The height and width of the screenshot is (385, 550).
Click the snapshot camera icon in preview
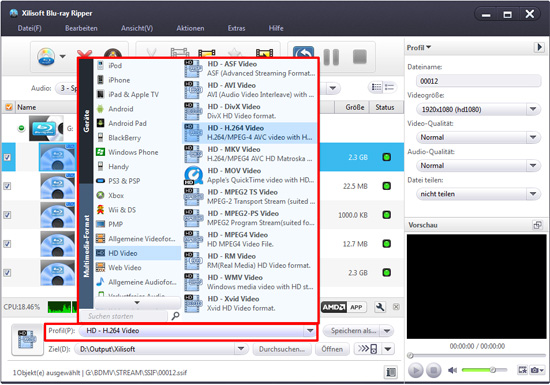tap(535, 370)
